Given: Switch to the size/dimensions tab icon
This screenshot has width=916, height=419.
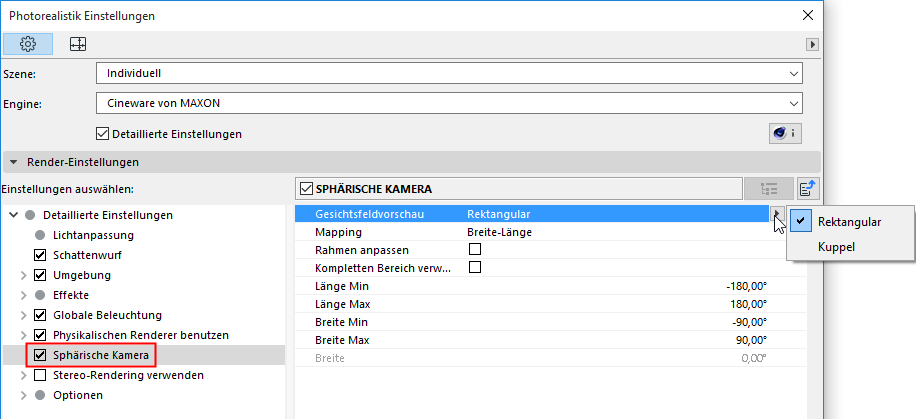Looking at the screenshot, I should tap(77, 44).
